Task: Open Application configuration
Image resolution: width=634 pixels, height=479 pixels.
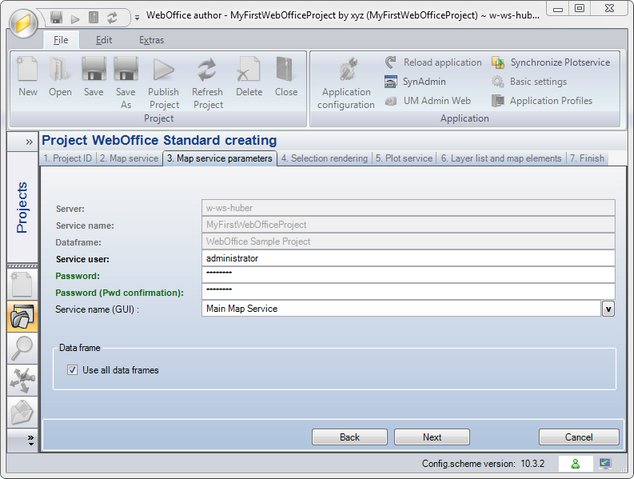Action: tap(346, 83)
